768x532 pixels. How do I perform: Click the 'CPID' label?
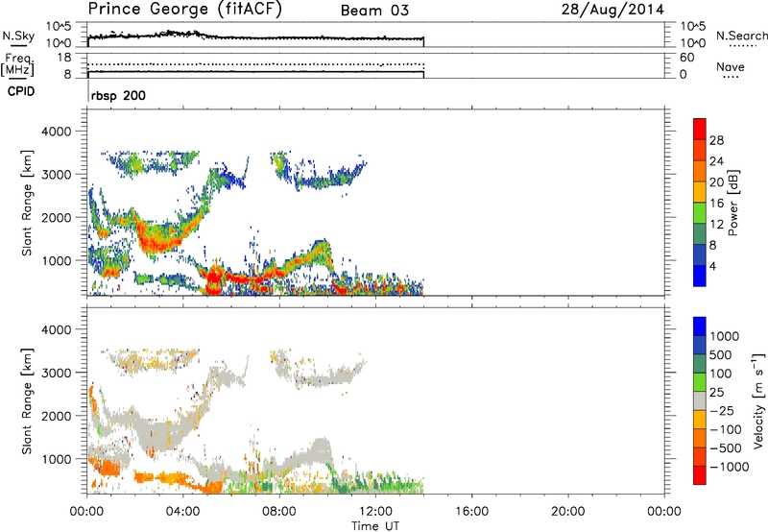(21, 91)
